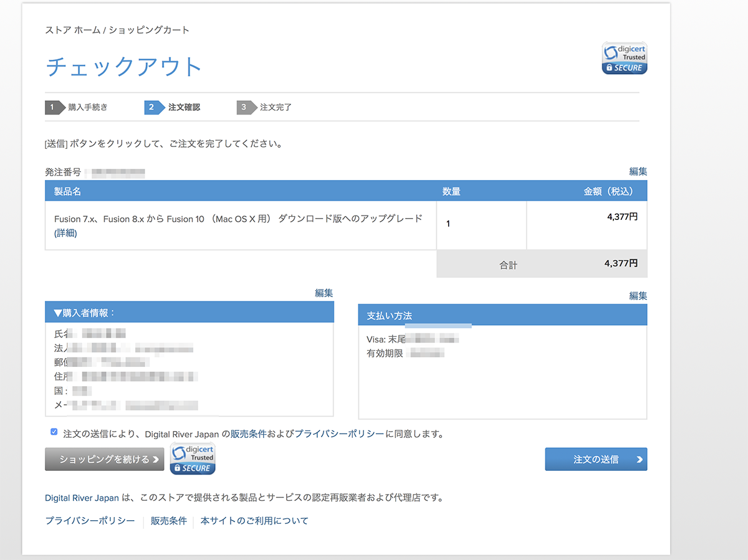Toggle the Digital River Japan agreement checkbox
Screen dimensions: 748x560
54,432
